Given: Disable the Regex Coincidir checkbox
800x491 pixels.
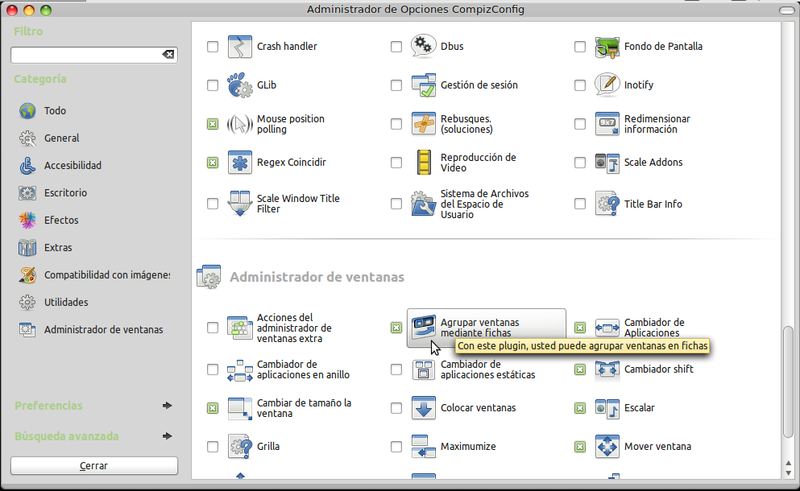Looking at the screenshot, I should click(x=212, y=162).
